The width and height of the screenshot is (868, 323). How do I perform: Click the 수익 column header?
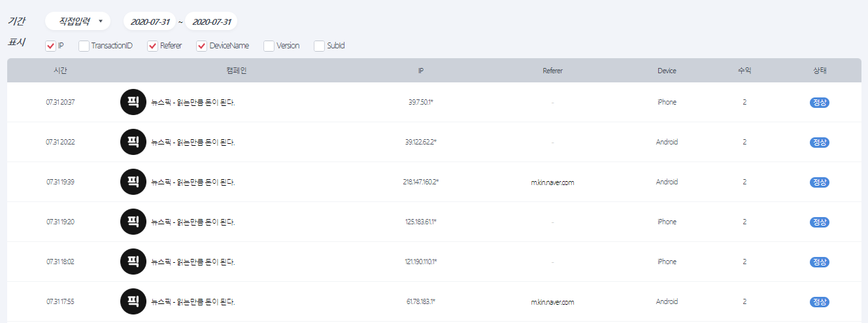[x=744, y=71]
